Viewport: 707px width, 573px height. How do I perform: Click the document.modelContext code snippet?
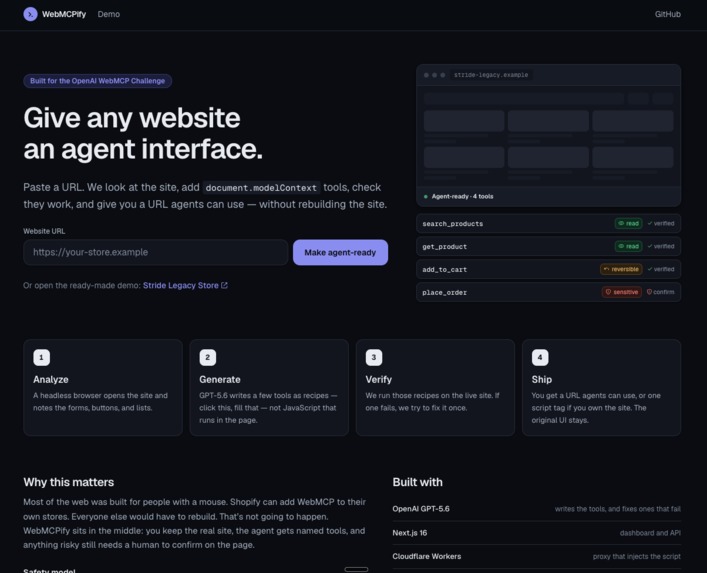(261, 188)
